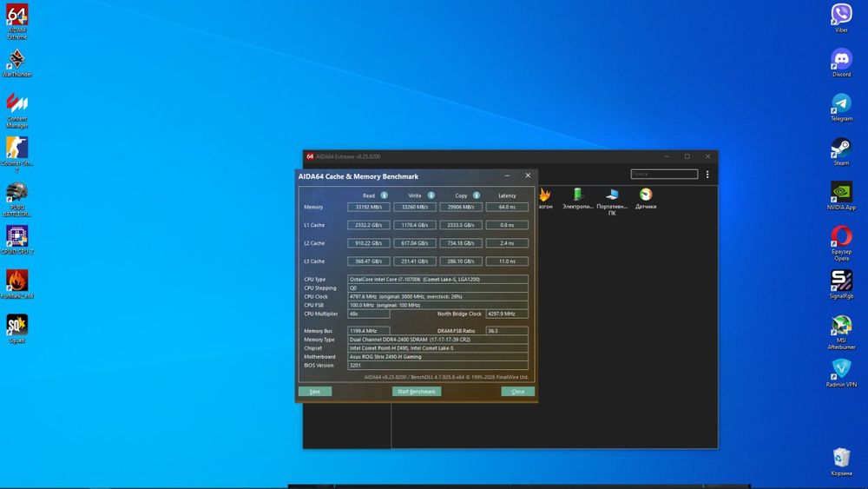Launch the WarThunder desktop shortcut

coord(17,63)
